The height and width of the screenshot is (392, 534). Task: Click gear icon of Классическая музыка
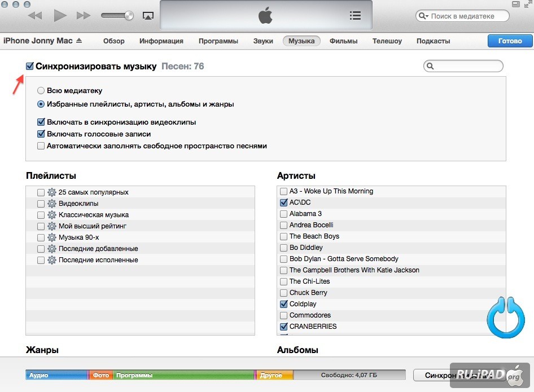[x=52, y=215]
